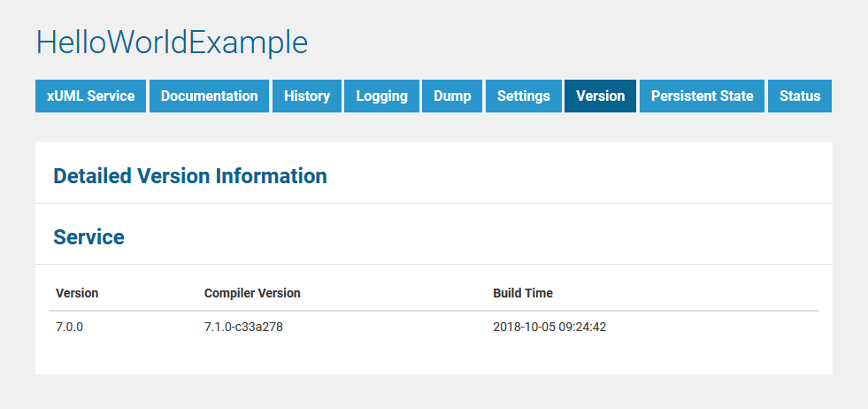Select the 7.0.0 version cell
Viewport: 868px width, 409px height.
tap(69, 327)
